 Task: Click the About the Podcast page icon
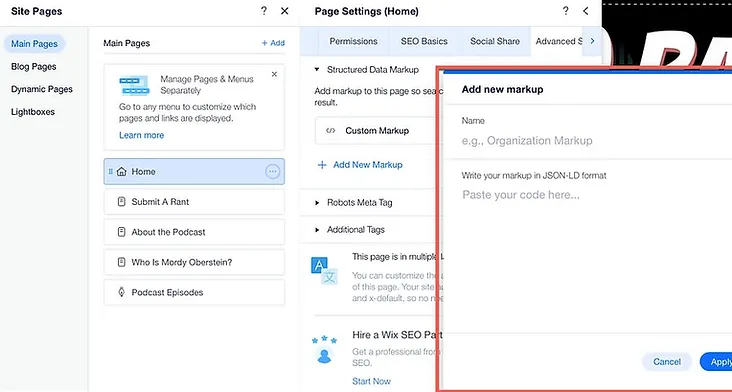(x=121, y=232)
